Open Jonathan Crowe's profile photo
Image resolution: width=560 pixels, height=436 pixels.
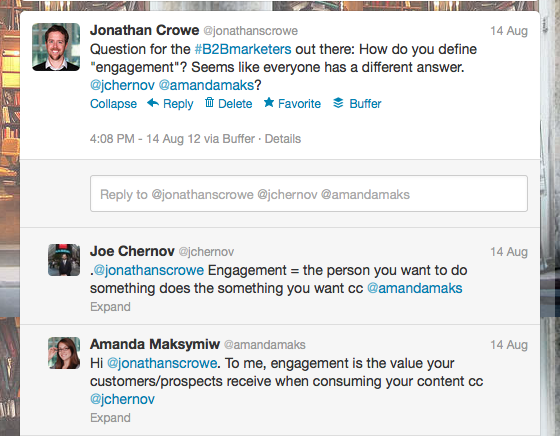(x=56, y=47)
